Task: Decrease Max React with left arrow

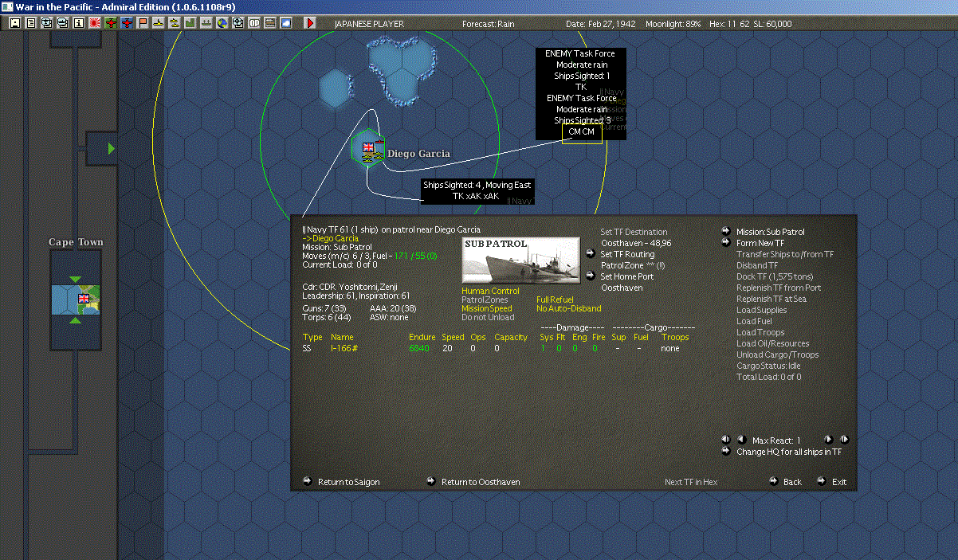Action: (x=740, y=440)
